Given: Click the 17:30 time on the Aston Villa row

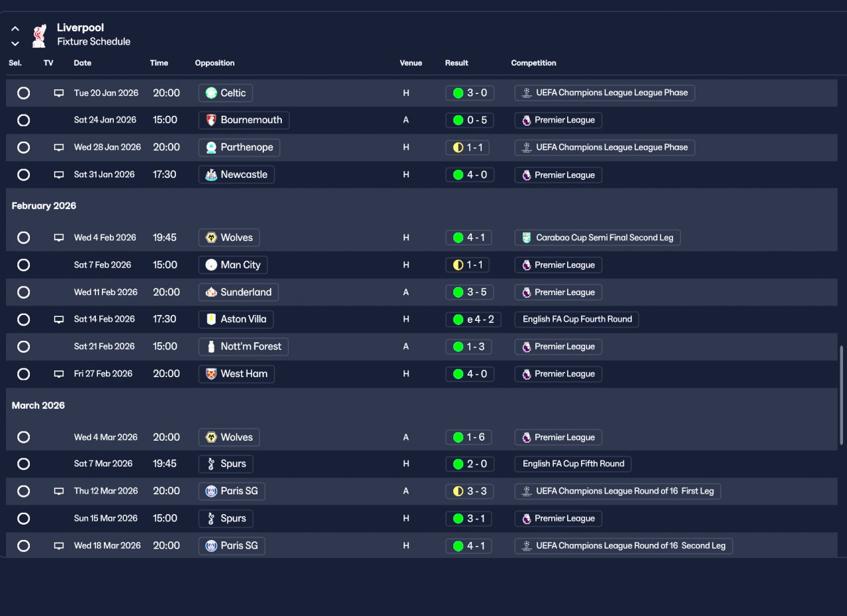Looking at the screenshot, I should [165, 320].
